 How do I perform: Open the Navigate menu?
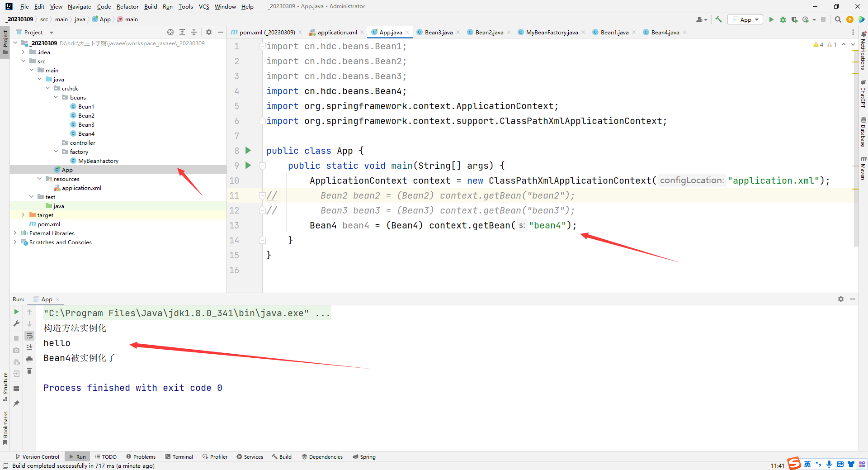point(80,6)
